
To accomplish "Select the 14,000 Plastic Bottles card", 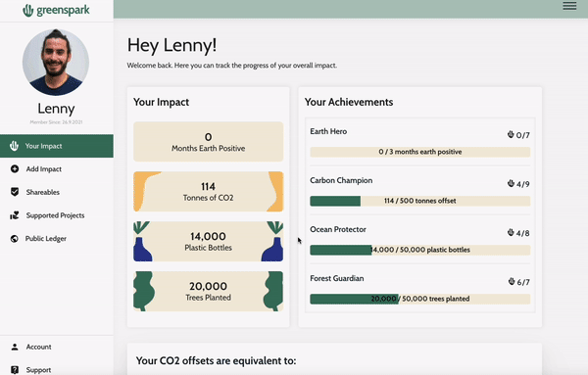I will tap(208, 241).
